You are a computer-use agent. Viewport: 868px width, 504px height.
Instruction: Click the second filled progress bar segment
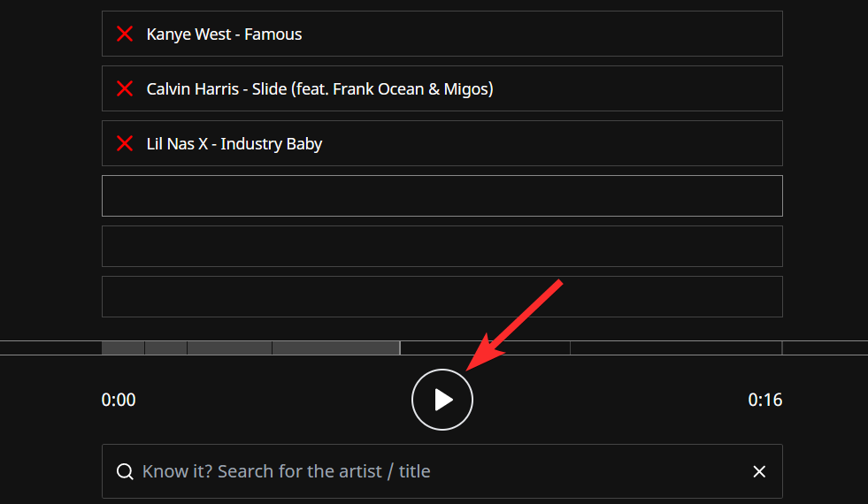(165, 347)
